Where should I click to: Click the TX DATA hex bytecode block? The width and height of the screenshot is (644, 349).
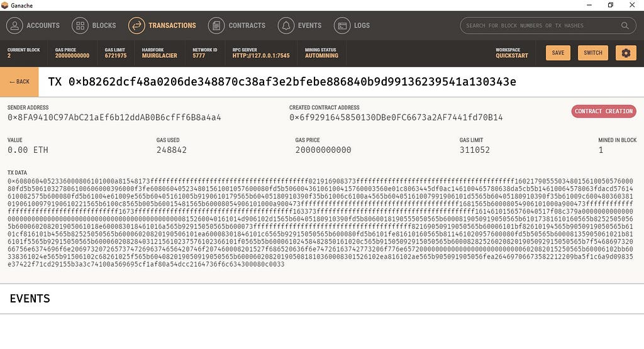(320, 223)
